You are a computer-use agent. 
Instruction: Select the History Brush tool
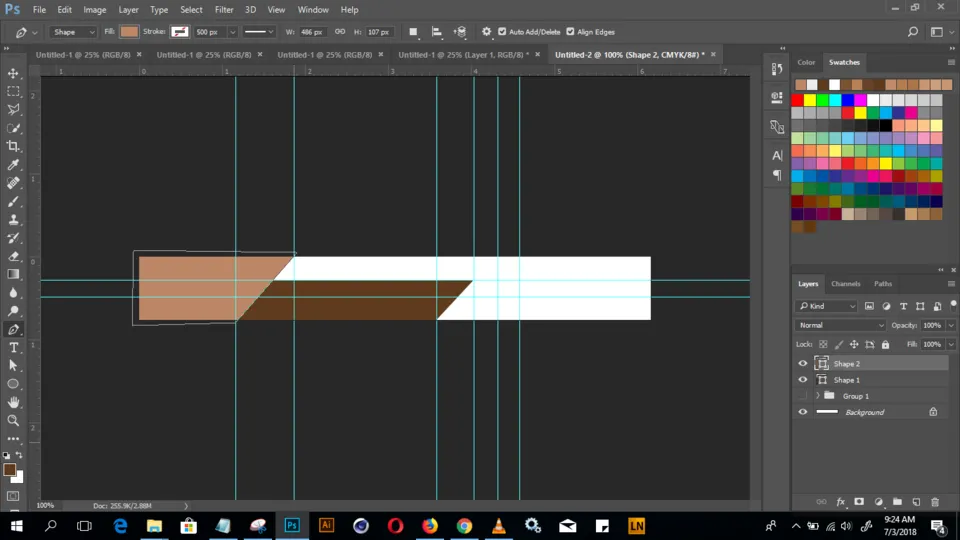coord(13,238)
